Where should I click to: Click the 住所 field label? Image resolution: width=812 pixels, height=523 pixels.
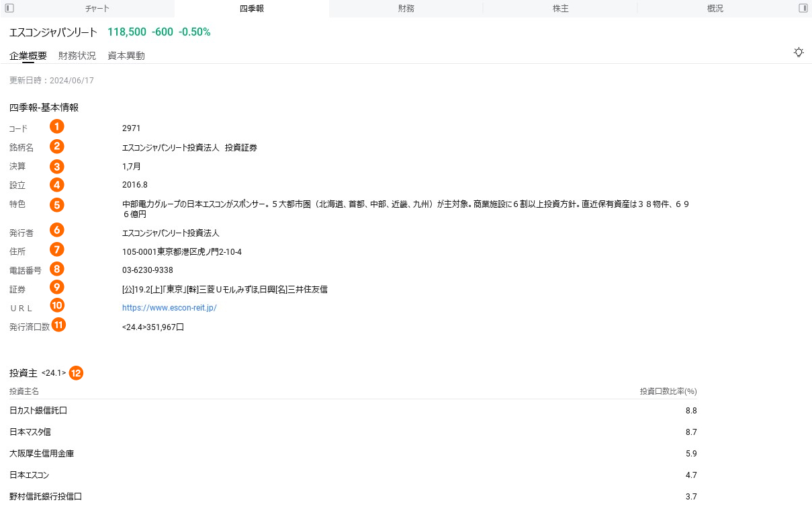click(x=17, y=252)
